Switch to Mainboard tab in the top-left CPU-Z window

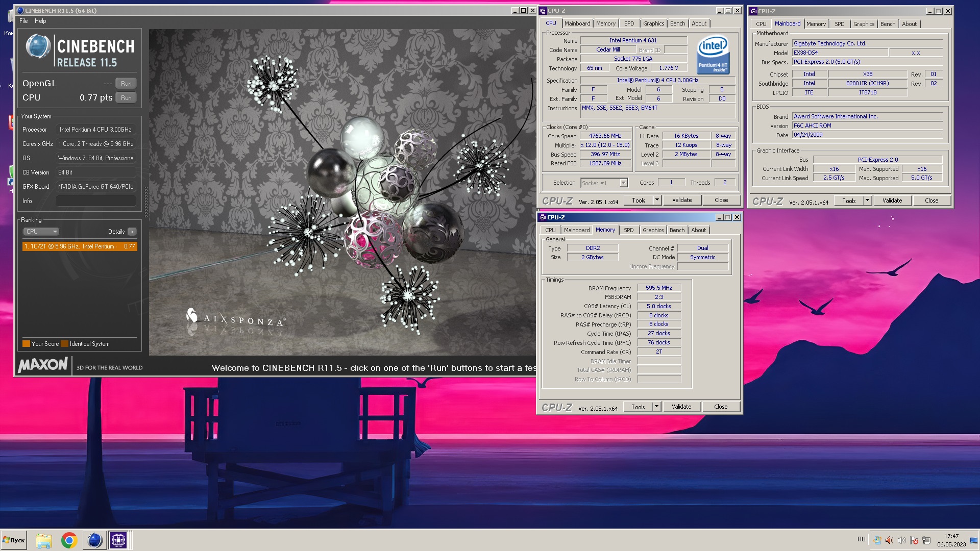pyautogui.click(x=577, y=23)
